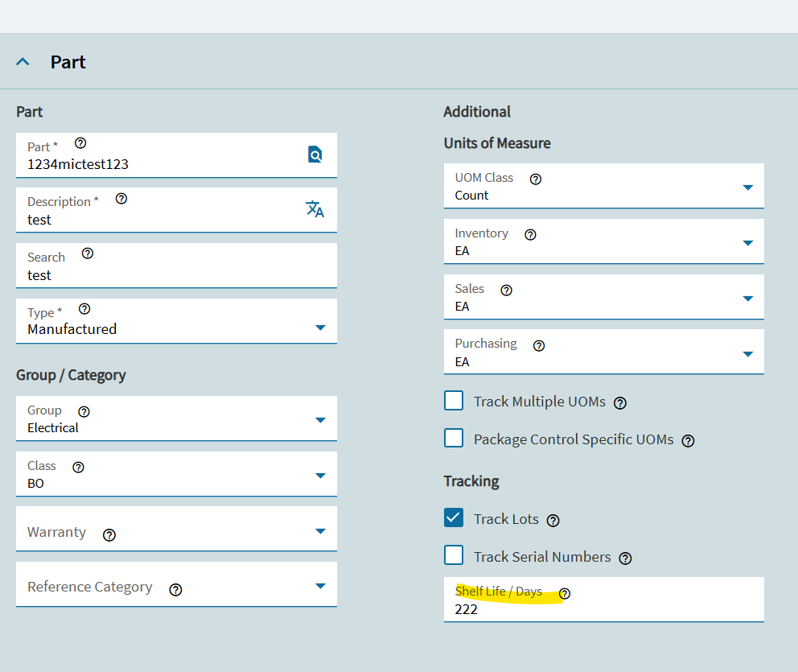
Task: Show help for Track Multiple UOMs
Action: (x=620, y=403)
